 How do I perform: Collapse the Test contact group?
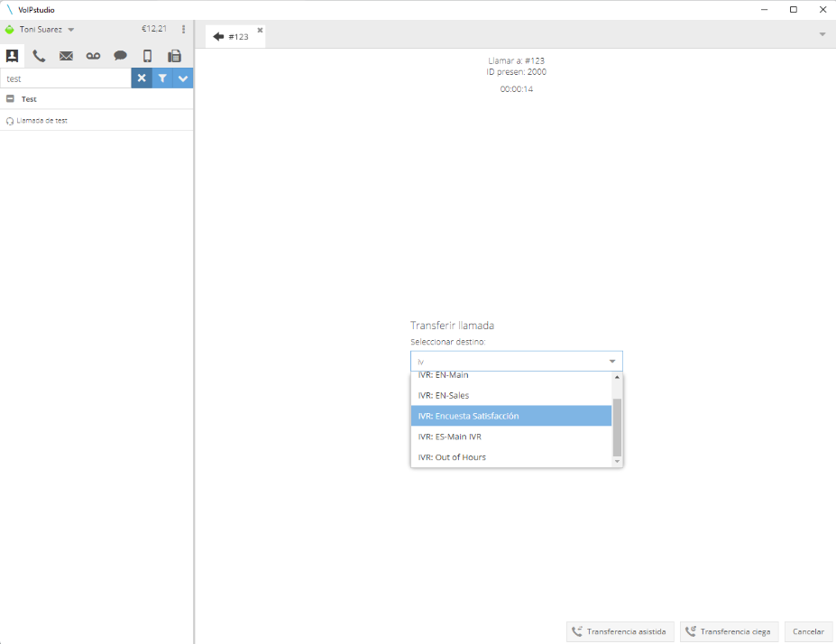10,99
